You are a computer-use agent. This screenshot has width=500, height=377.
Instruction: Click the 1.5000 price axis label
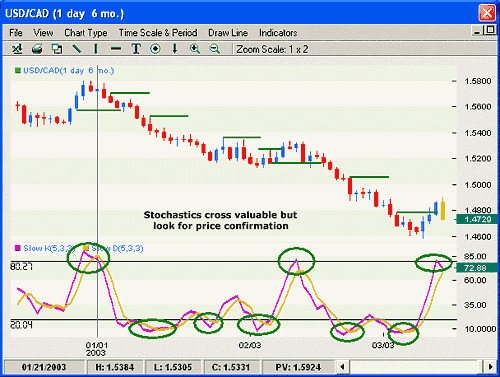[x=477, y=185]
